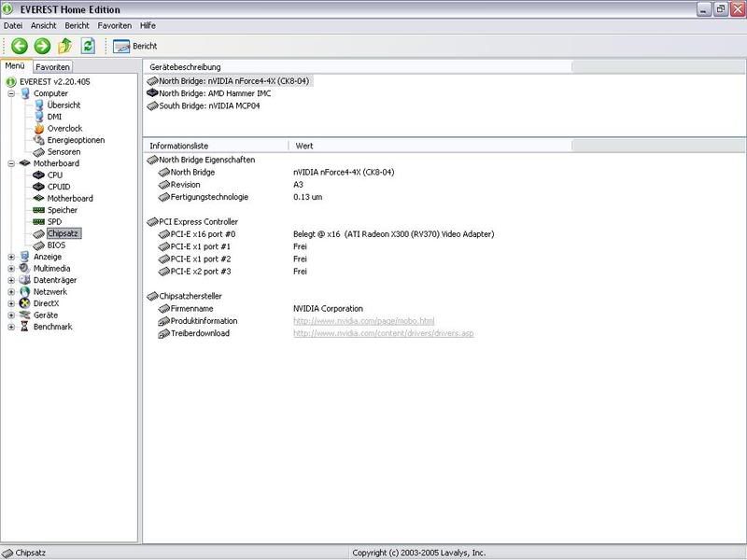Viewport: 747px width, 560px height.
Task: Expand the Netzwerk tree node
Action: [11, 292]
